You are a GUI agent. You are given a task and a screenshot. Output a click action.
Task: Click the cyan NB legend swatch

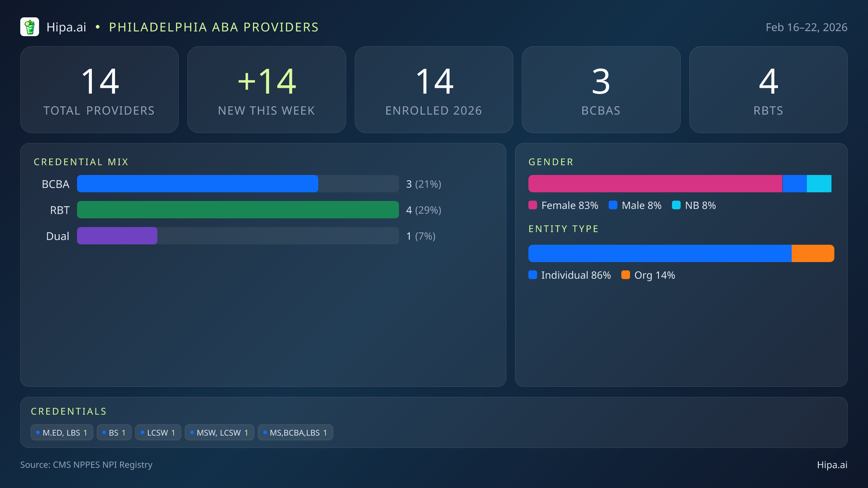click(x=677, y=205)
